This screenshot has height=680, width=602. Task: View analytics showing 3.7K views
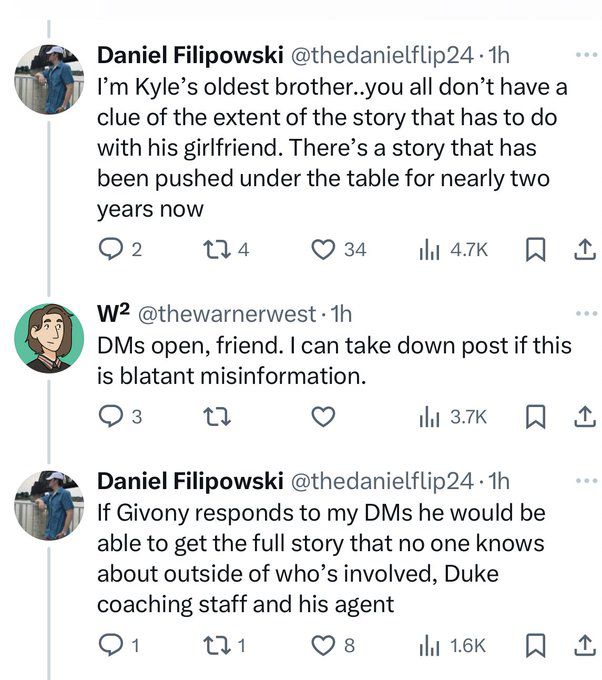(x=432, y=415)
